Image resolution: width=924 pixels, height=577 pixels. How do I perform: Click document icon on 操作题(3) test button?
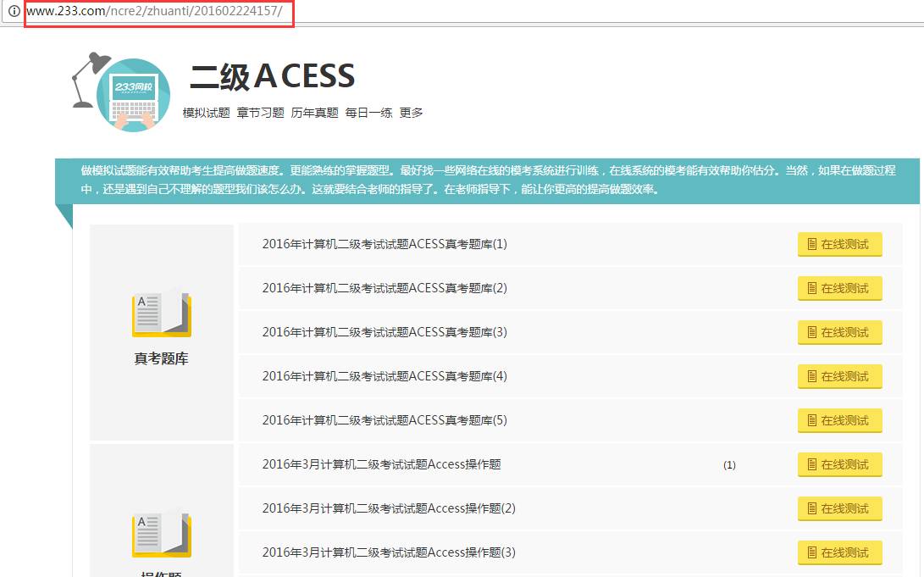812,552
